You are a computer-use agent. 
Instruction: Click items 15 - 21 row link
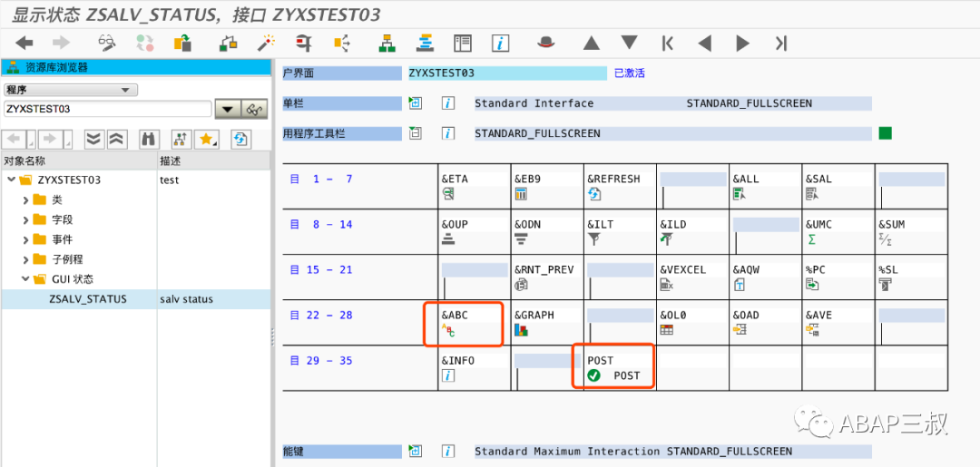pos(322,269)
